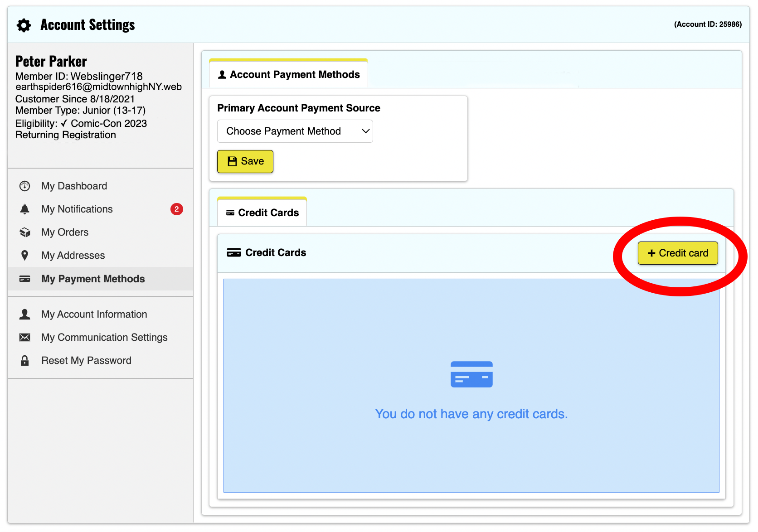Click the My Addresses pin icon
Image resolution: width=758 pixels, height=532 pixels.
[x=25, y=256]
